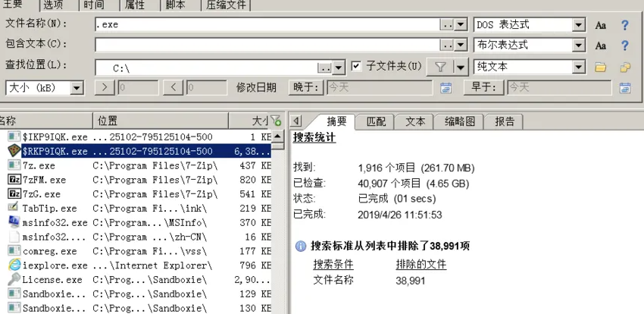Click the msinfo32.exe computer icon
Viewport: 644px width, 314px height.
pyautogui.click(x=14, y=222)
